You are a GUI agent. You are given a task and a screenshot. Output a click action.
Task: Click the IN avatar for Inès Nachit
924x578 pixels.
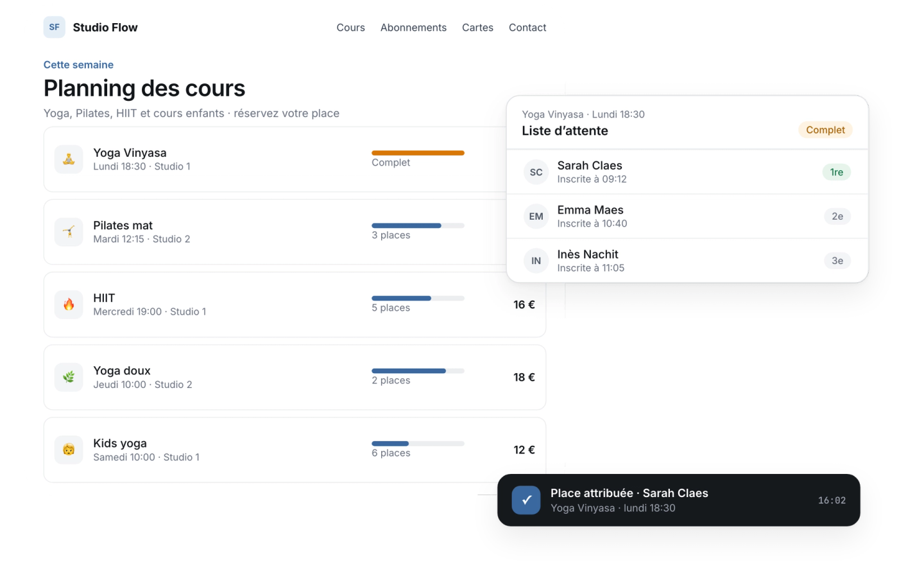click(x=536, y=261)
